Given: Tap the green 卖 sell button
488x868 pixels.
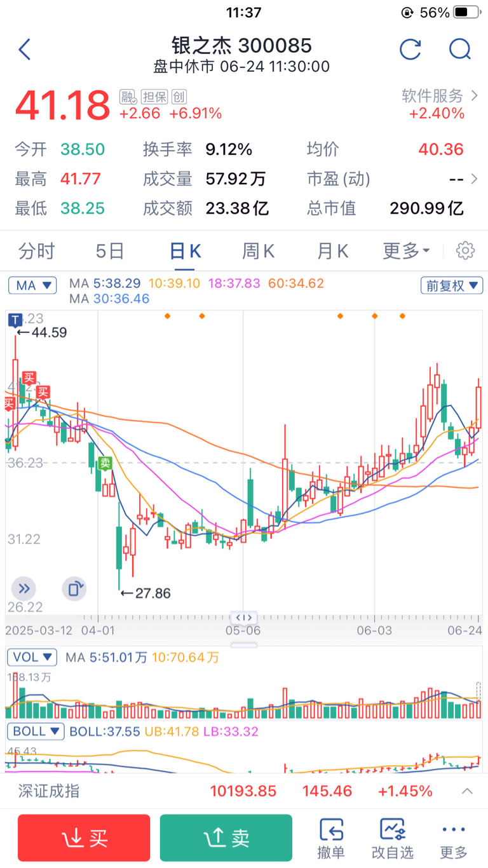Looking at the screenshot, I should (226, 838).
